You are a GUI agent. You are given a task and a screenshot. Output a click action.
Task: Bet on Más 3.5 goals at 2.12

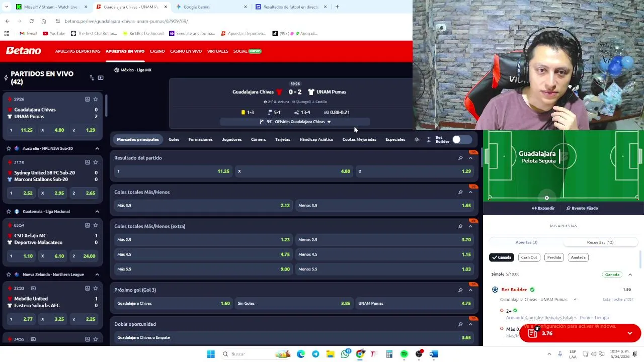[x=203, y=205]
